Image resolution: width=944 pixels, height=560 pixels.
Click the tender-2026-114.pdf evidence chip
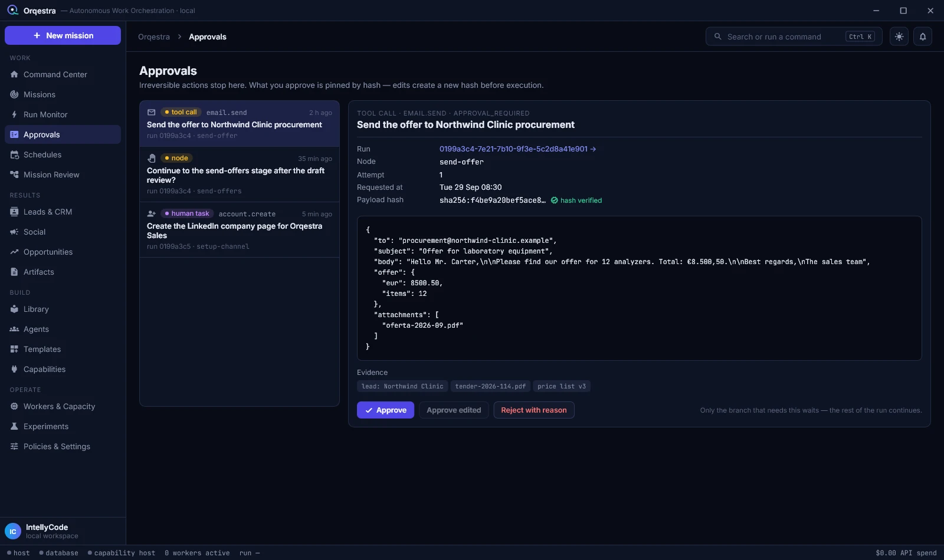(490, 386)
